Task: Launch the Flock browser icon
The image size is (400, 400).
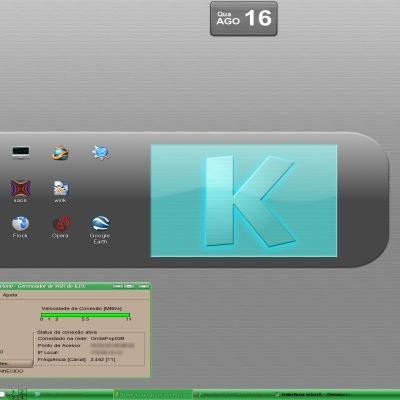Action: pyautogui.click(x=20, y=227)
